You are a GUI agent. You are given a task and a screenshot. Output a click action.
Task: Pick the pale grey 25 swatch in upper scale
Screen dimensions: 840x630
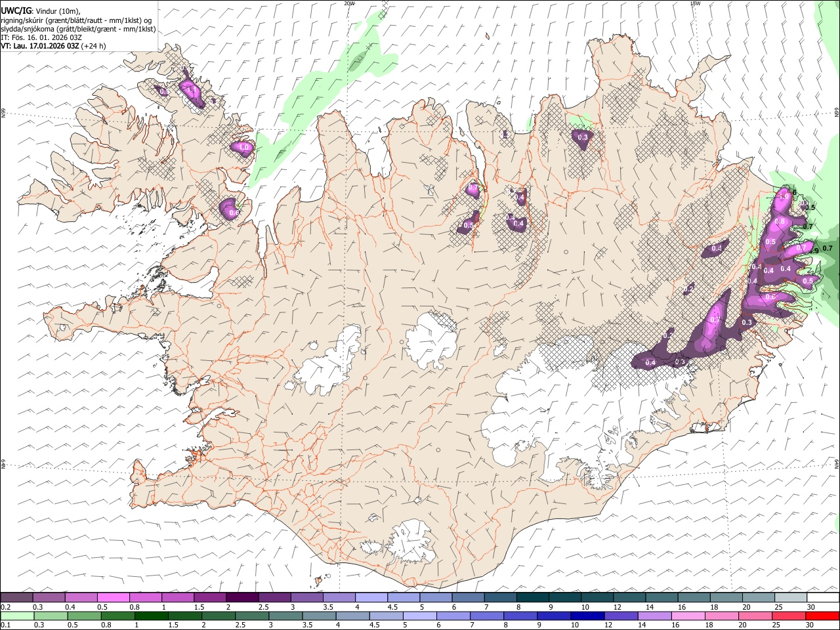point(791,598)
